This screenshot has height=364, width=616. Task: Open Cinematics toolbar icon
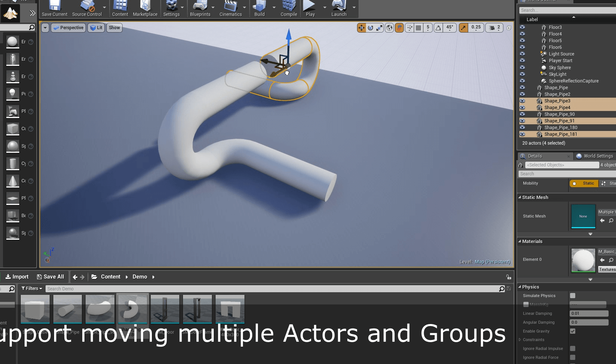[x=230, y=9]
